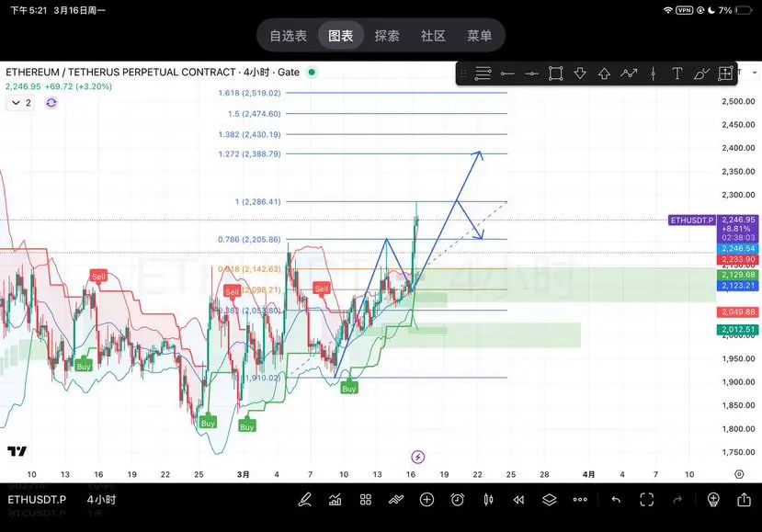Screen dimensions: 762x532
Task: Open the 社区 community tab
Action: (x=433, y=36)
